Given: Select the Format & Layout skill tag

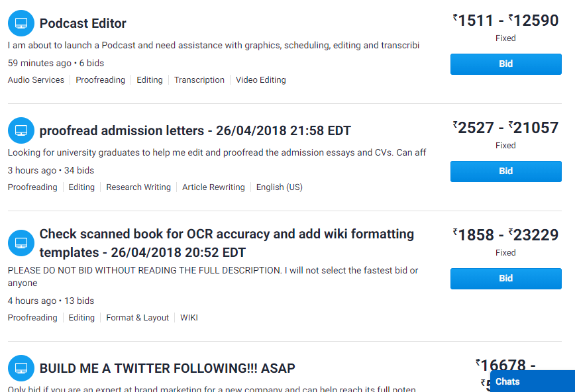Looking at the screenshot, I should (x=138, y=318).
